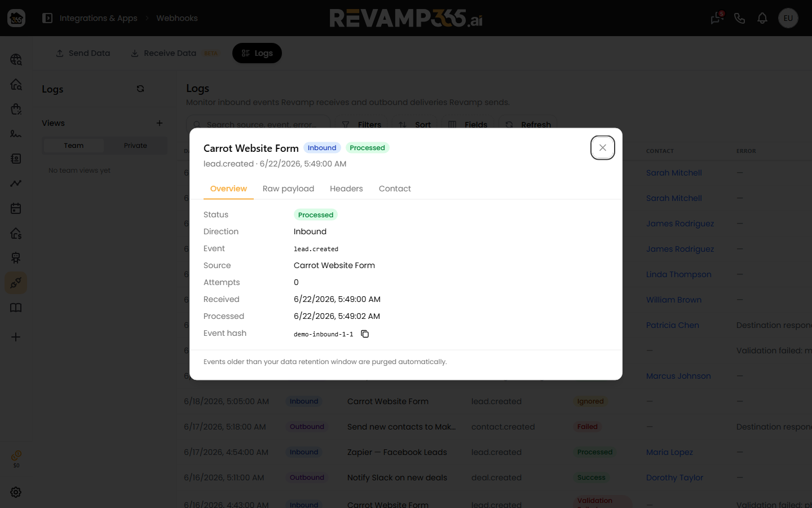Open the EU user avatar menu
Viewport: 812px width, 508px height.
788,18
